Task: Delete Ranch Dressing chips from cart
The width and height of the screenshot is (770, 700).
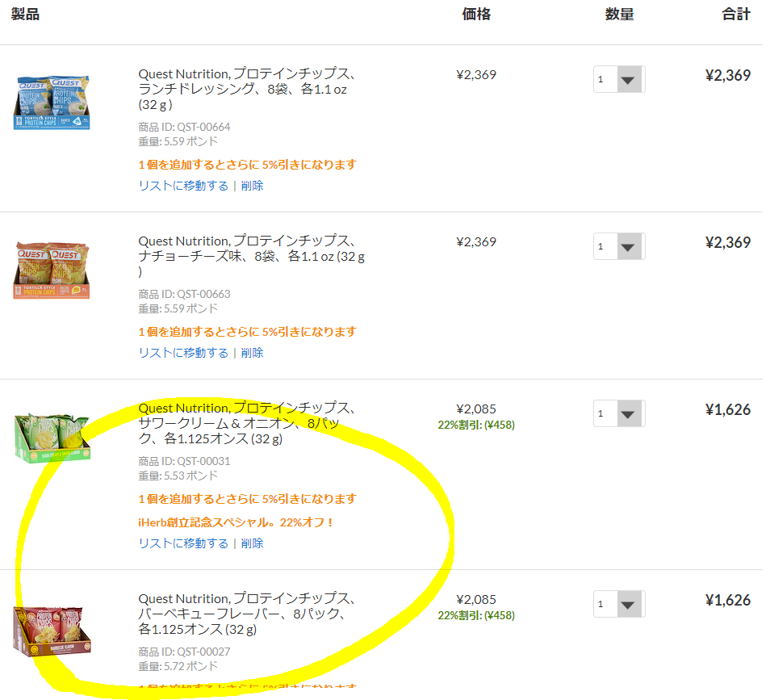Action: [x=252, y=186]
